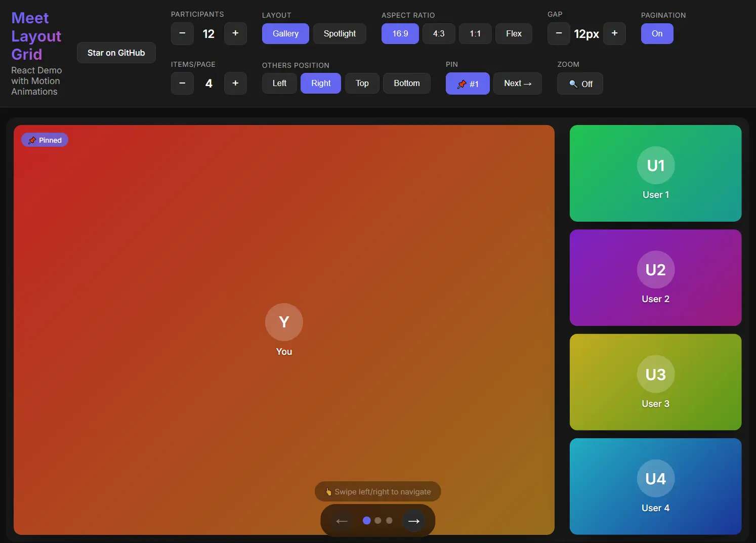Click the previous page left arrow

pos(342,521)
